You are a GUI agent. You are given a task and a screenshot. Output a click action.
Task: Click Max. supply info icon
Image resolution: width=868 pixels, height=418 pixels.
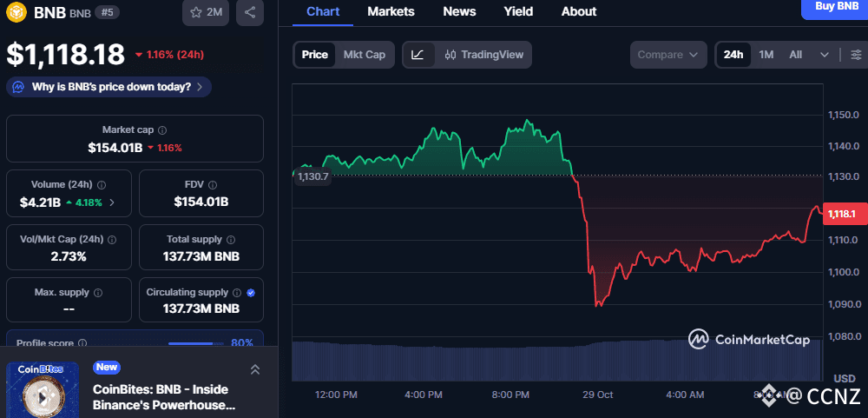point(97,293)
